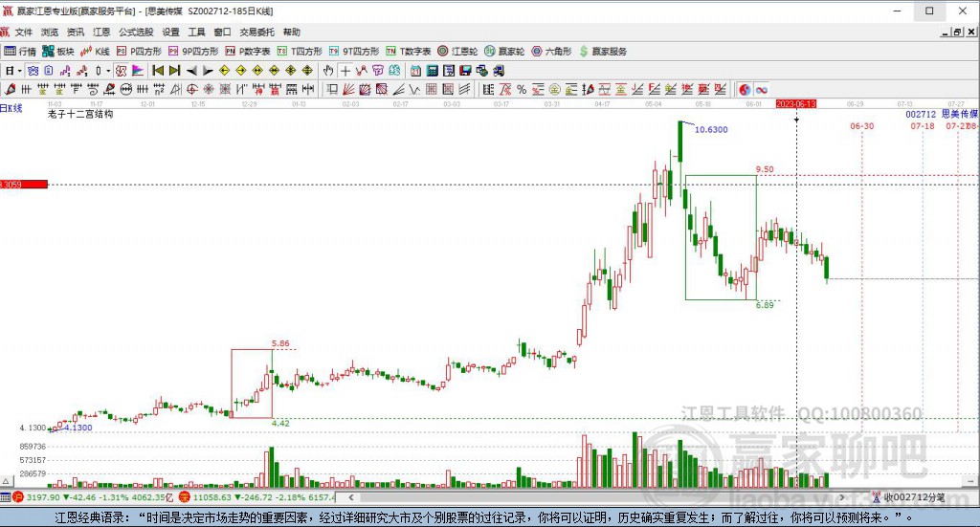Viewport: 980px width, 527px height.
Task: Click the 07-18 date label
Action: click(923, 126)
